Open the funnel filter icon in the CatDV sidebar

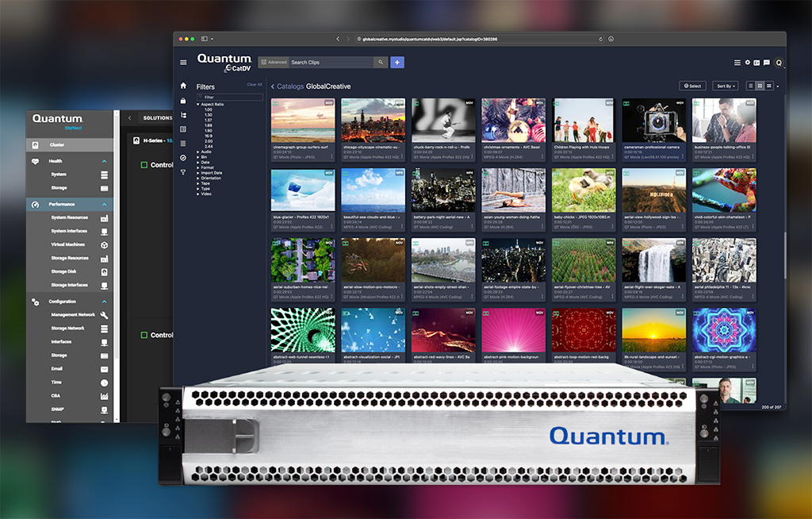pyautogui.click(x=183, y=172)
